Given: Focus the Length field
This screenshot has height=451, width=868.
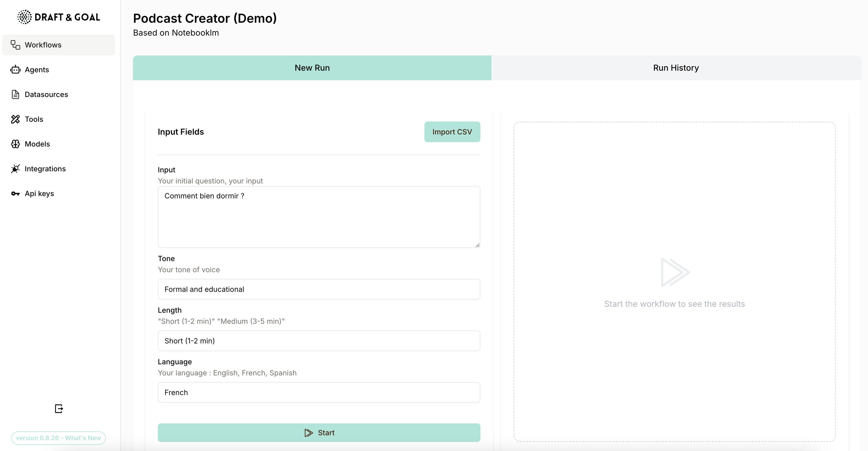Looking at the screenshot, I should pyautogui.click(x=319, y=341).
